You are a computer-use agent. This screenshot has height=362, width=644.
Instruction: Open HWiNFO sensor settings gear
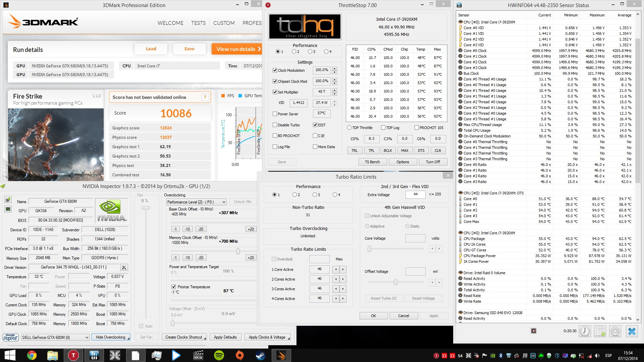pos(615,331)
